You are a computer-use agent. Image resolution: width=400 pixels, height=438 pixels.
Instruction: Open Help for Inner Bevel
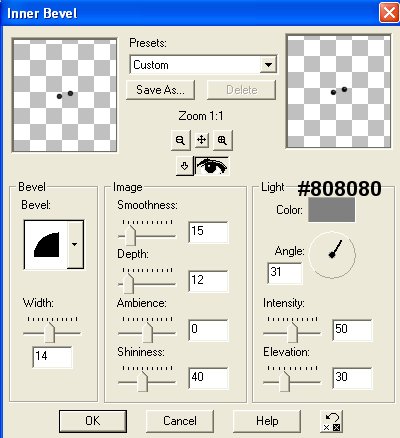(x=267, y=421)
